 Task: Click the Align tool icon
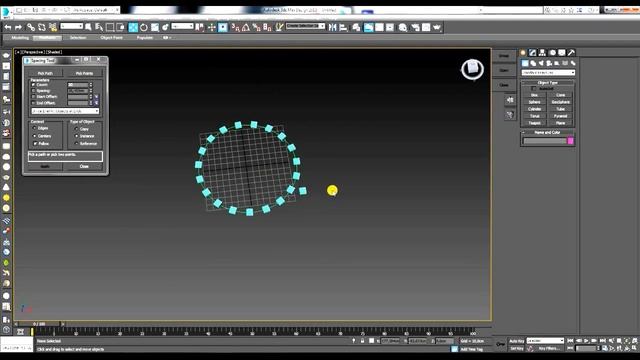pos(343,27)
